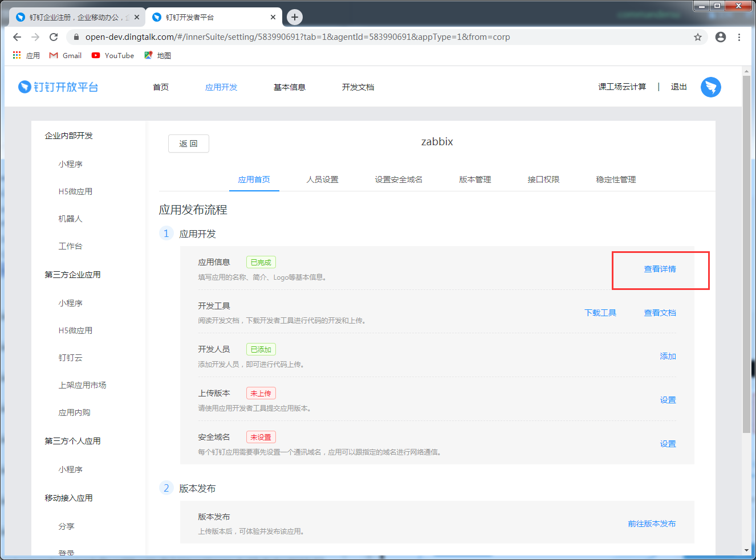Open 基本信息 in top navigation
The width and height of the screenshot is (756, 560).
pyautogui.click(x=290, y=87)
